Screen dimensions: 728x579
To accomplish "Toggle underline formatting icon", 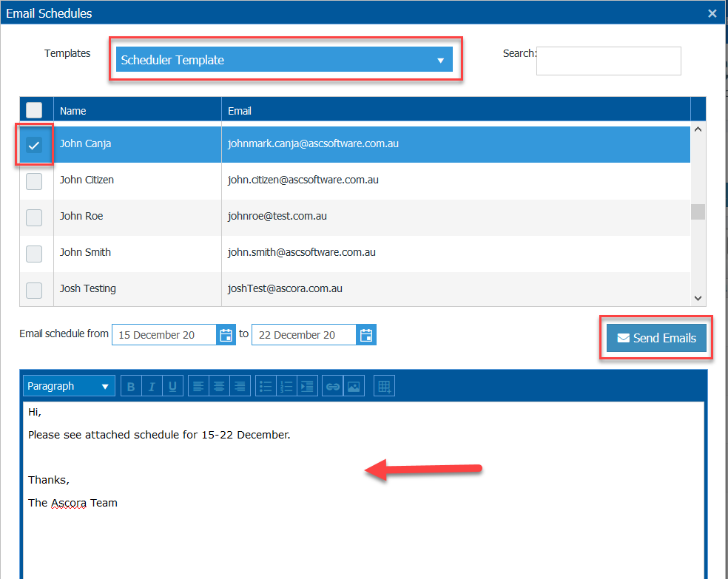I will (x=172, y=386).
